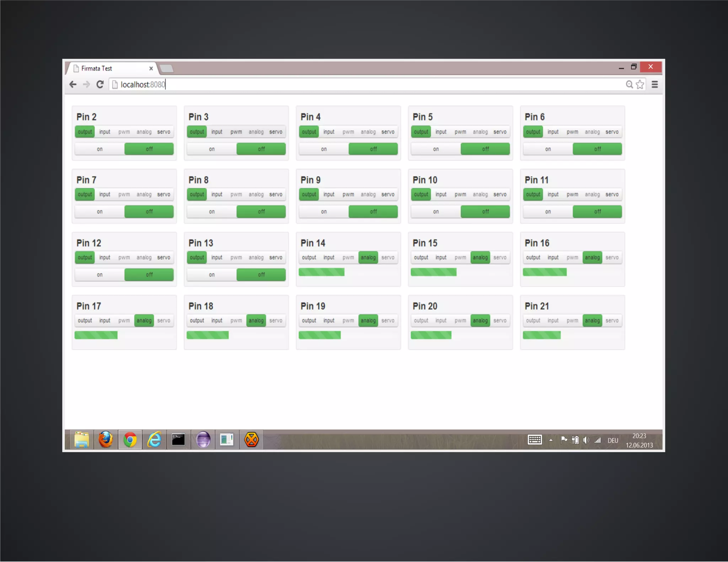Click the zoom magnifier icon in address bar
This screenshot has height=562, width=728.
(629, 85)
